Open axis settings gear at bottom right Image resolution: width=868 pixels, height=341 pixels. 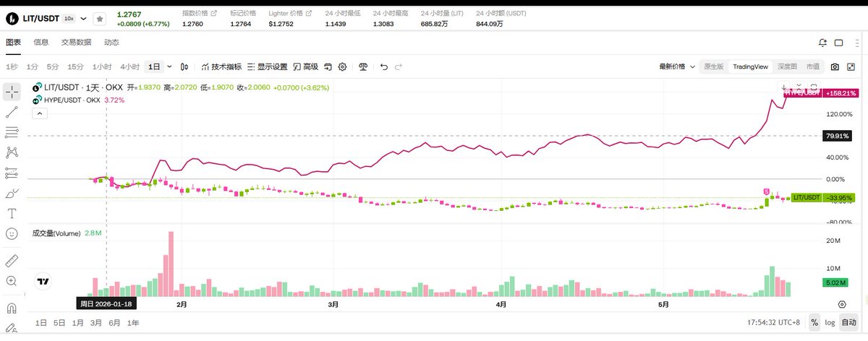point(842,305)
